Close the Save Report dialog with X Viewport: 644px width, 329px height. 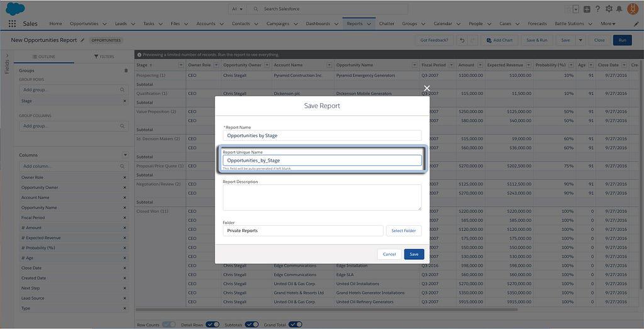427,89
